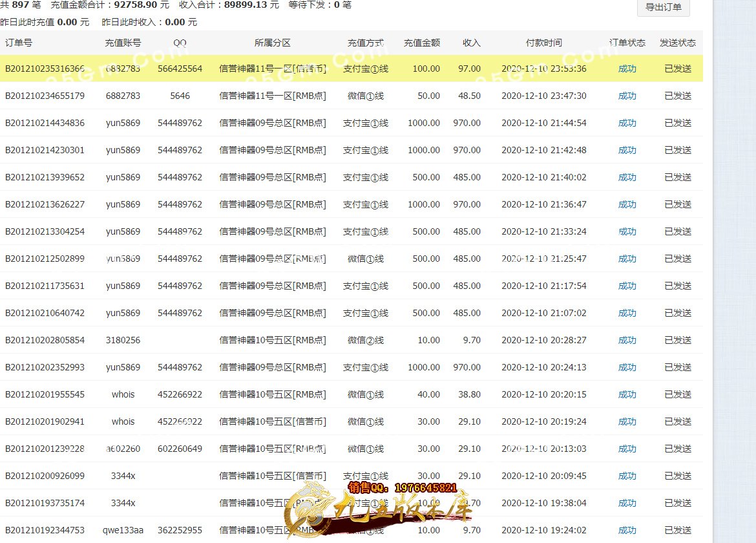Click the 导出订单 export button

click(x=663, y=7)
